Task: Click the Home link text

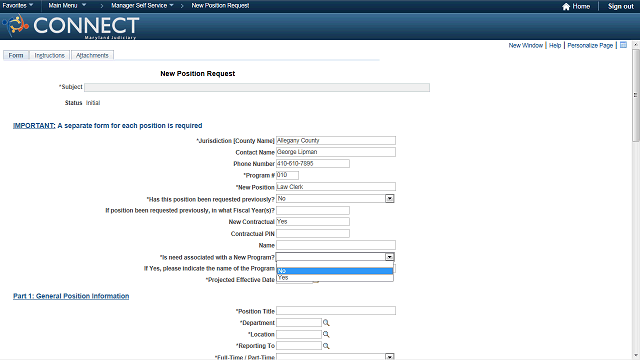Action: coord(581,7)
